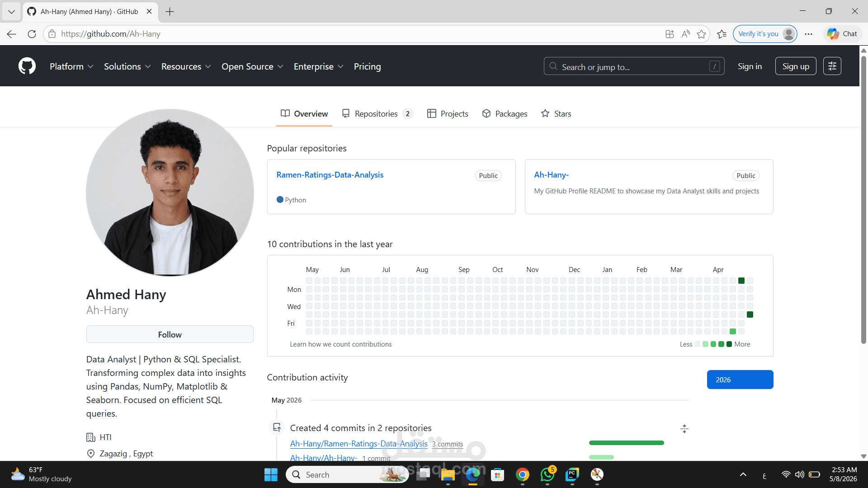Image resolution: width=868 pixels, height=488 pixels.
Task: Open the favorites list icon
Action: pos(722,34)
